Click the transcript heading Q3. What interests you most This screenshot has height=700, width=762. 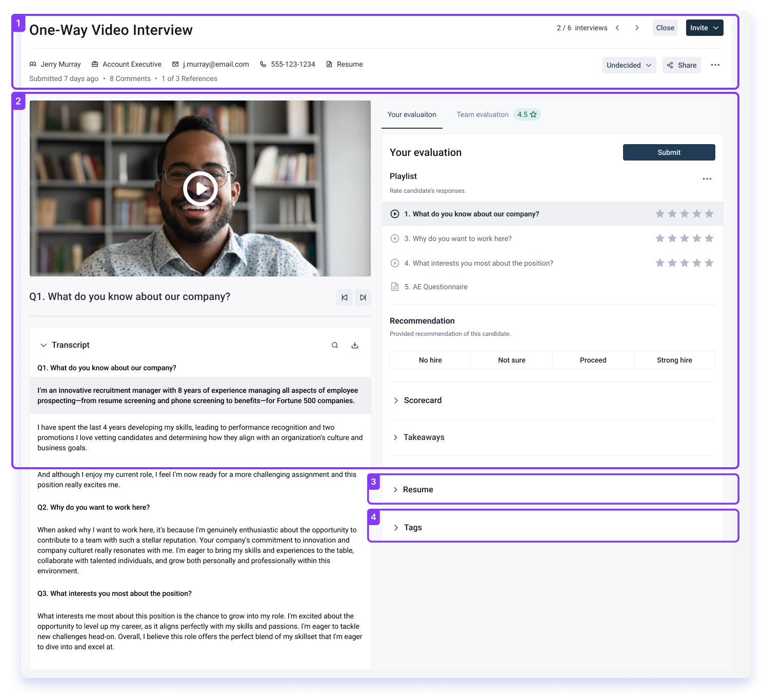[114, 593]
